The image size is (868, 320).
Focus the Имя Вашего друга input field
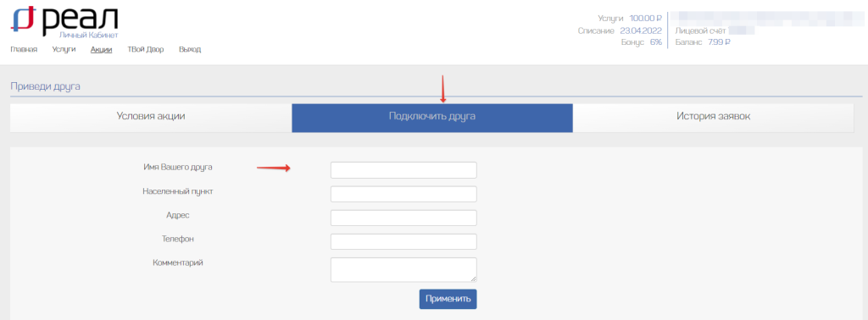coord(403,170)
